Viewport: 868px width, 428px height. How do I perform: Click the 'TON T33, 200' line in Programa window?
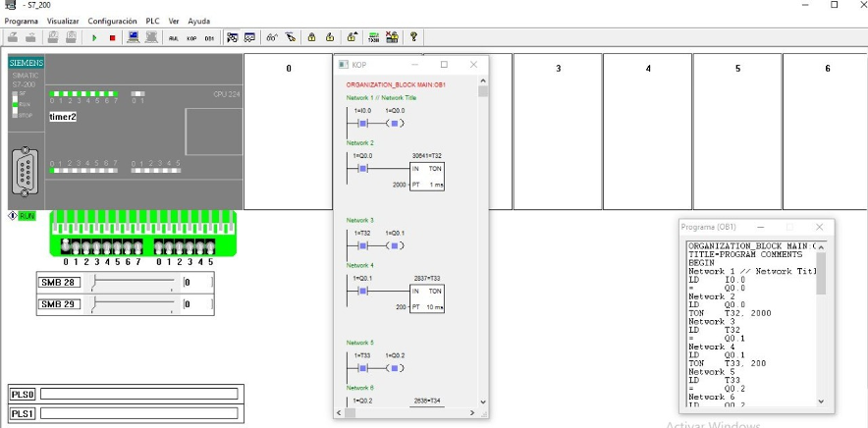click(x=728, y=363)
